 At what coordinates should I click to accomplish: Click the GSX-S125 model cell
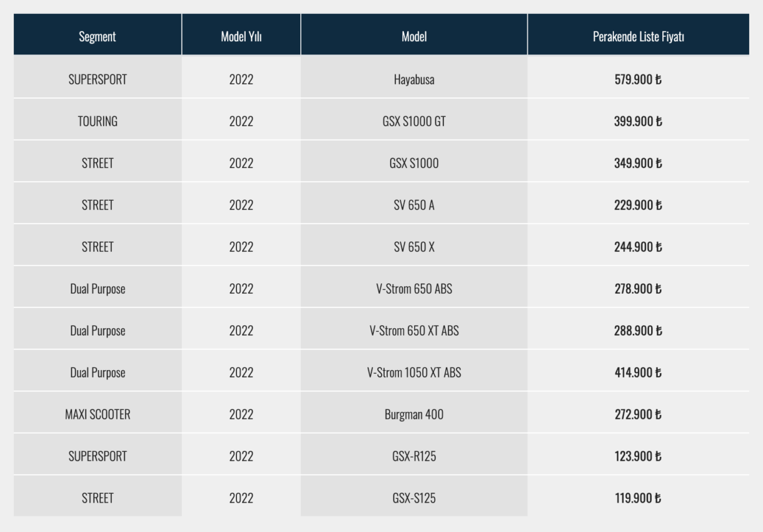(x=414, y=498)
